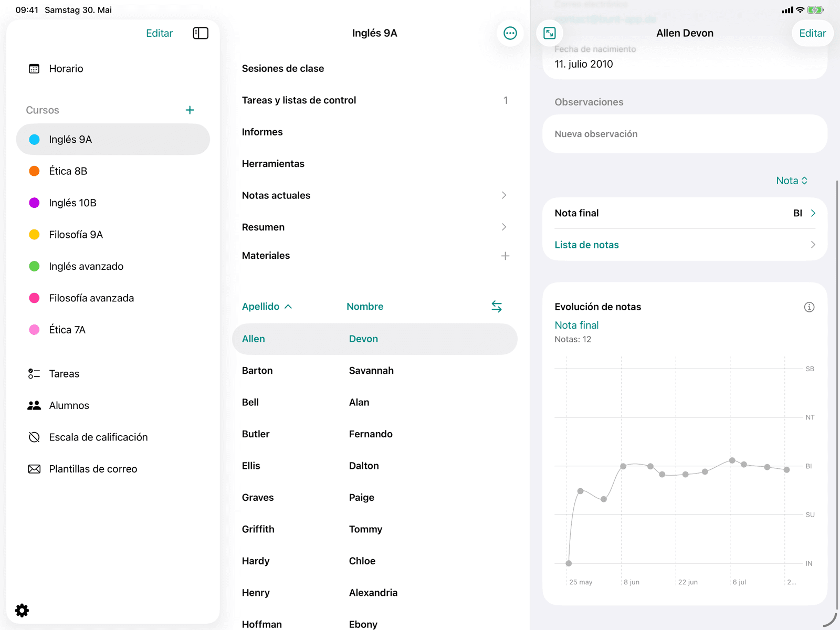Open settings gear icon
The width and height of the screenshot is (840, 630).
tap(22, 610)
